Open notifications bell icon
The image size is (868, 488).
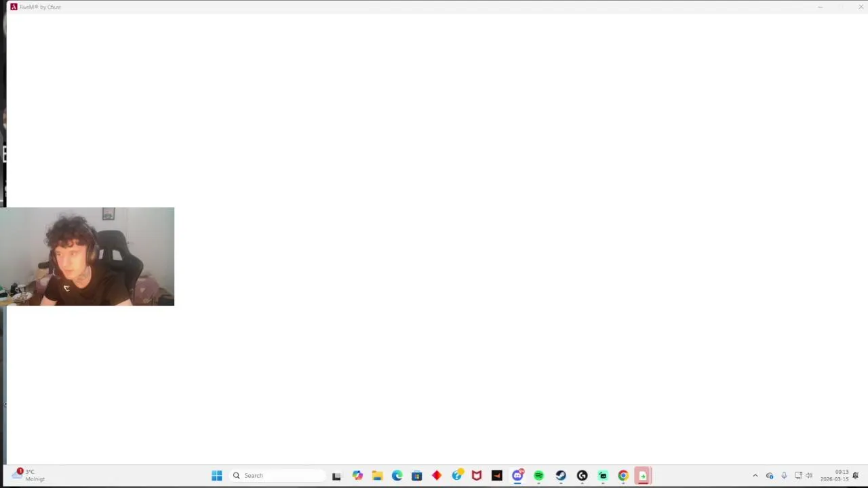point(856,476)
